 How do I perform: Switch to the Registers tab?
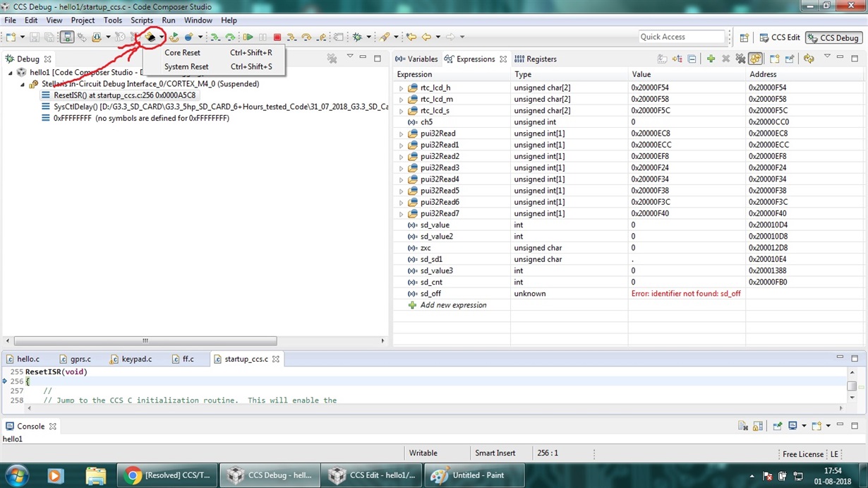(x=536, y=59)
